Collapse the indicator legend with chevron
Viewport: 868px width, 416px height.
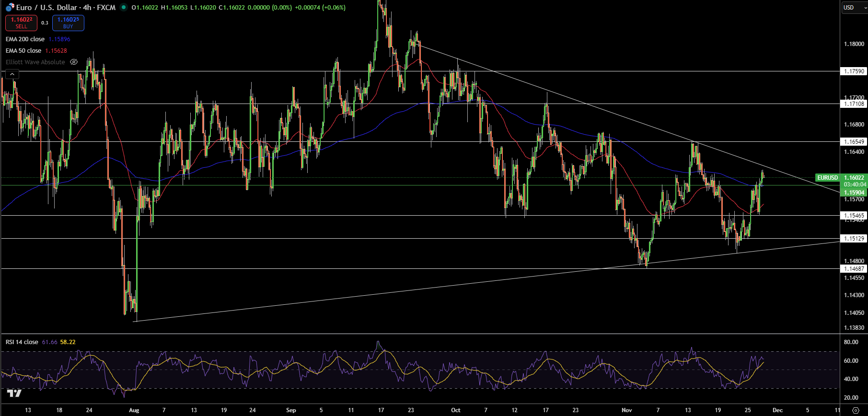point(12,74)
